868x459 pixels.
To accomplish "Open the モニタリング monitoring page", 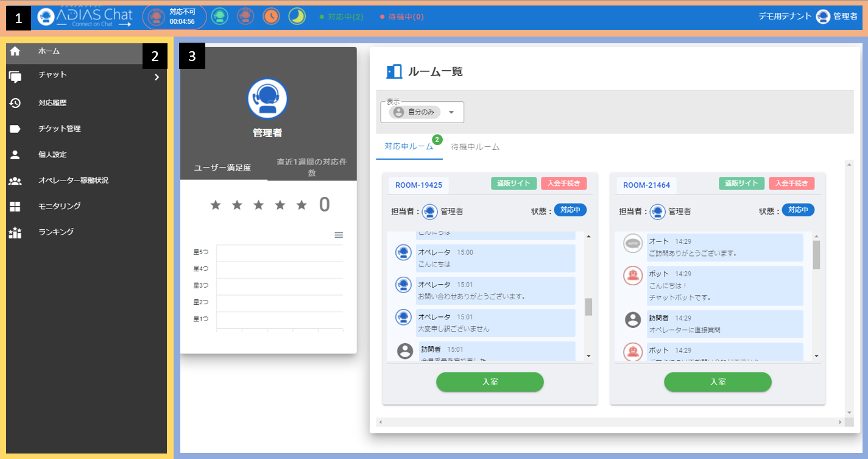I will pyautogui.click(x=59, y=206).
